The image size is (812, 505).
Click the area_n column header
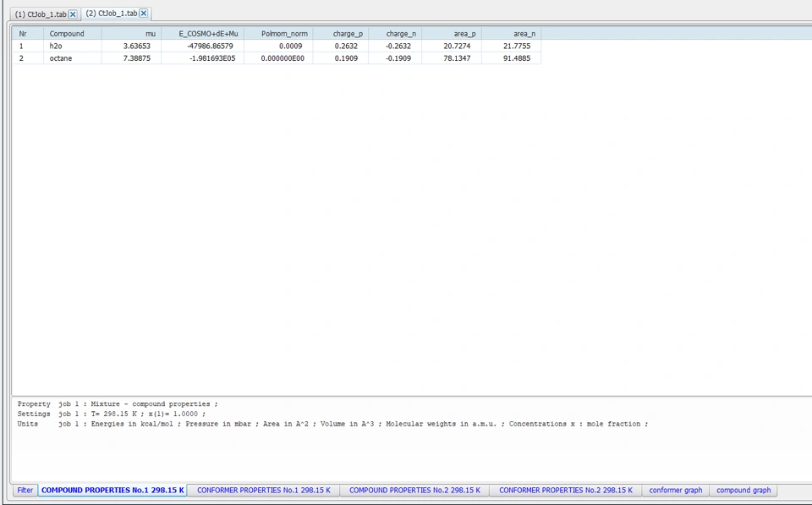pos(512,34)
